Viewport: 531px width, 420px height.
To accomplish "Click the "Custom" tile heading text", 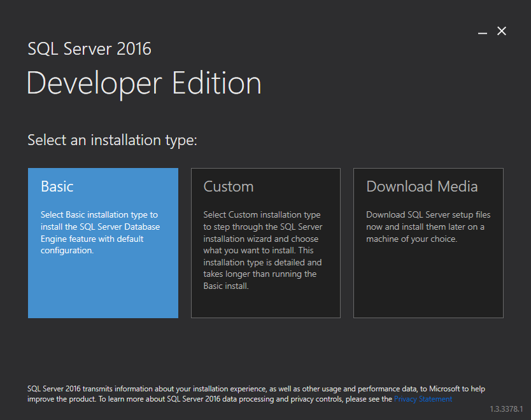I will coord(229,186).
